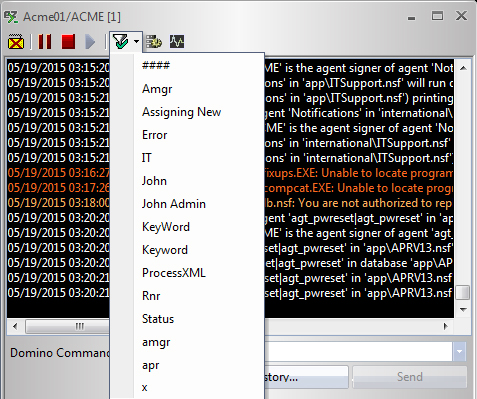Stop the live console with red square
477x399 pixels.
click(x=68, y=42)
